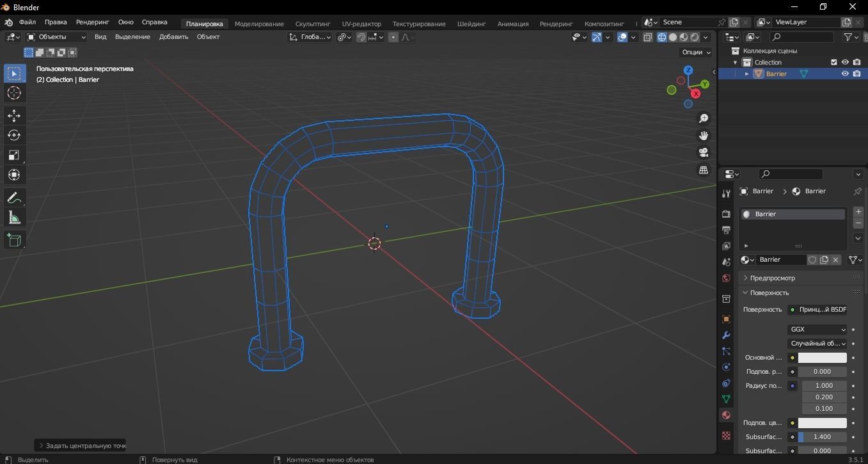Open the Modifiers wrench tab
Screen dimensions: 868x464
(x=726, y=335)
